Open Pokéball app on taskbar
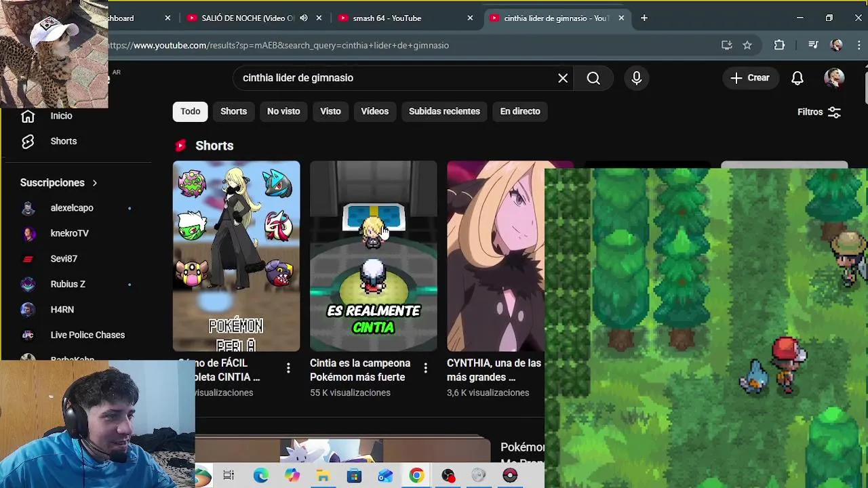 510,476
